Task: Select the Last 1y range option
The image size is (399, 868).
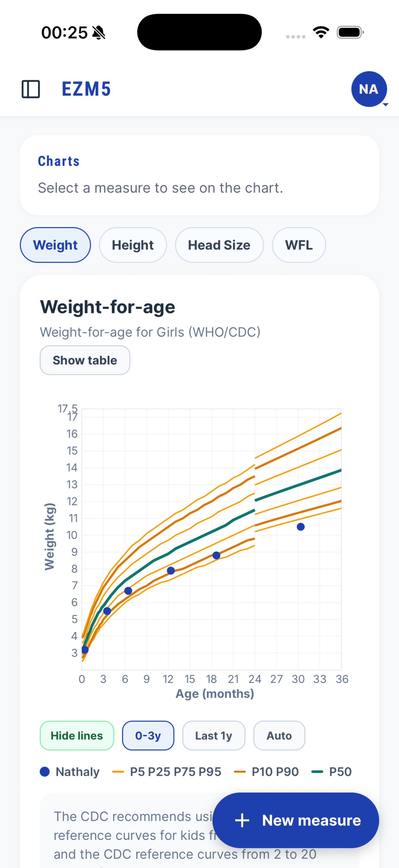Action: tap(214, 735)
